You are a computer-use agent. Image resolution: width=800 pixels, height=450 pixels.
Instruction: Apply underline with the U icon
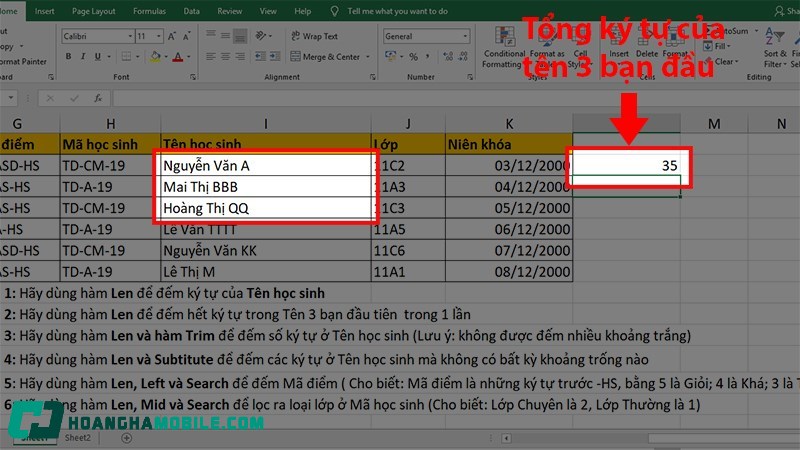[97, 57]
